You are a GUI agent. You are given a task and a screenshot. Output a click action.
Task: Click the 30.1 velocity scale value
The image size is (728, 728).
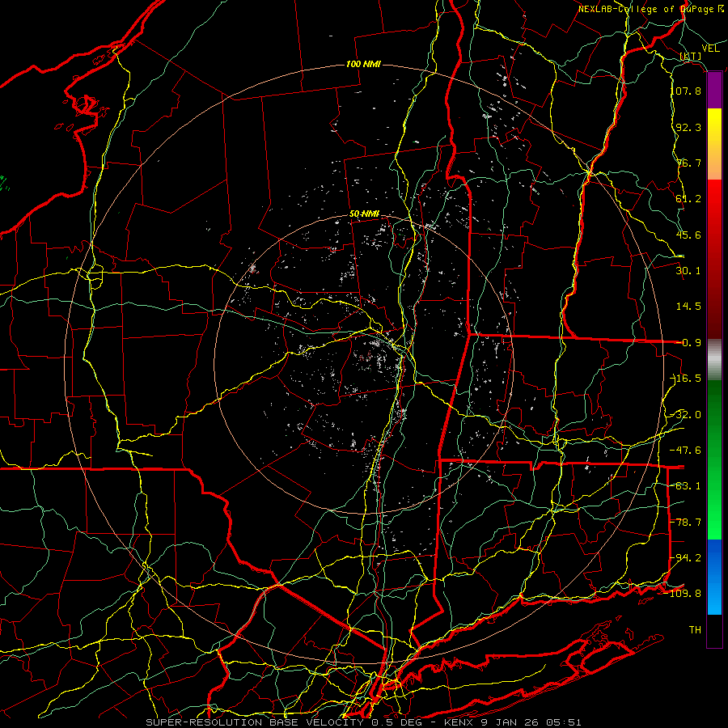coord(688,271)
